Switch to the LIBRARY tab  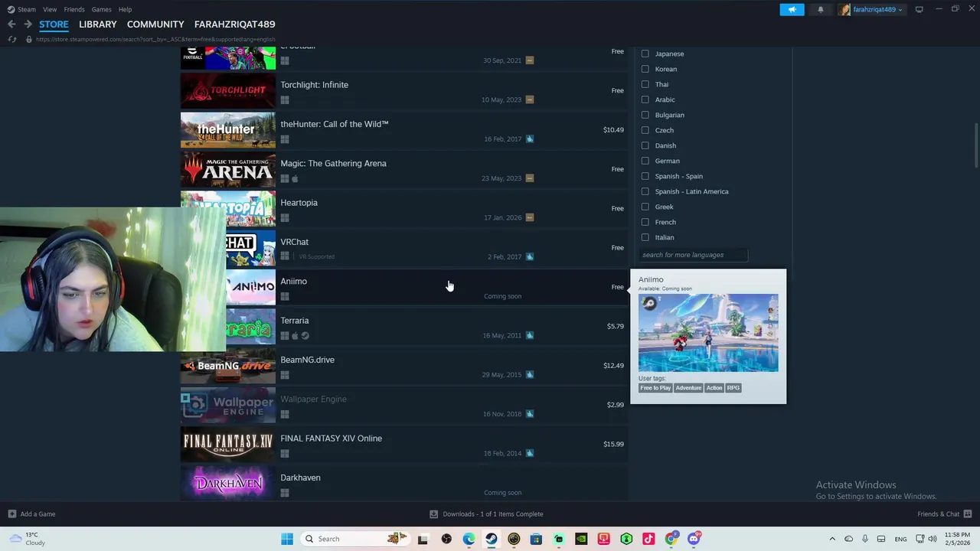pos(98,24)
